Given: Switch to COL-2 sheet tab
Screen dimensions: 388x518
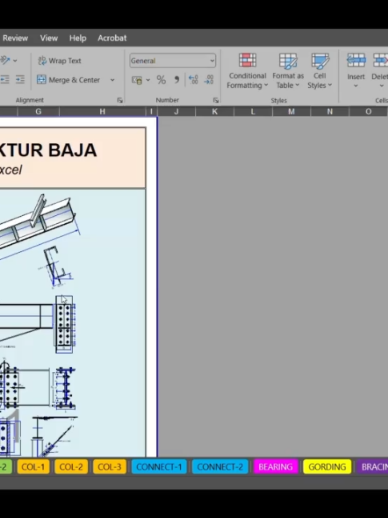Looking at the screenshot, I should pyautogui.click(x=71, y=467).
